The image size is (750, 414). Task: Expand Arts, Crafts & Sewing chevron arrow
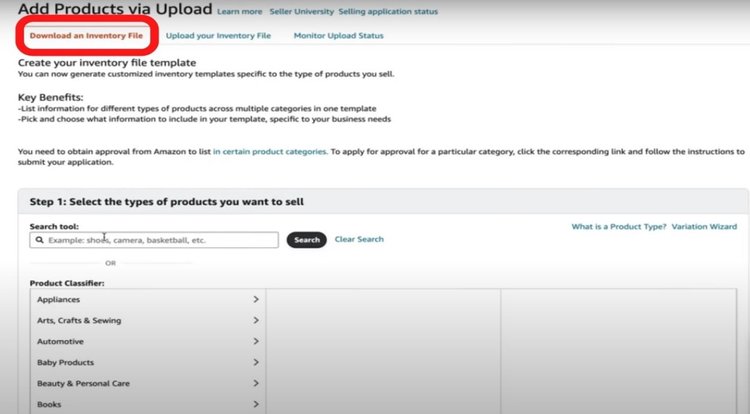coord(256,320)
